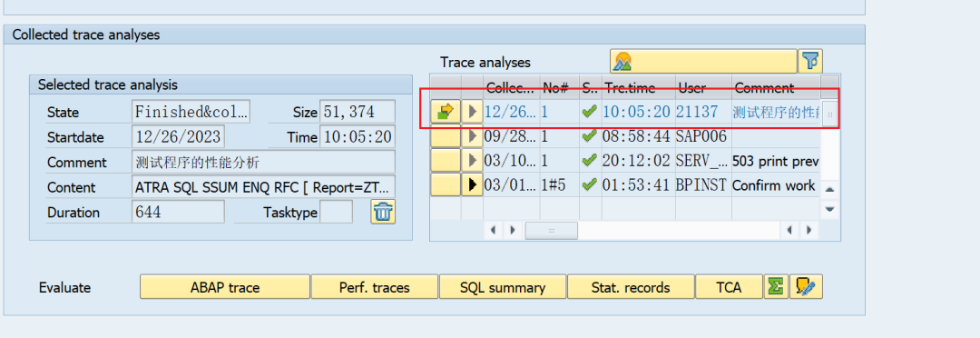
Task: Click the No# column header
Action: (559, 87)
